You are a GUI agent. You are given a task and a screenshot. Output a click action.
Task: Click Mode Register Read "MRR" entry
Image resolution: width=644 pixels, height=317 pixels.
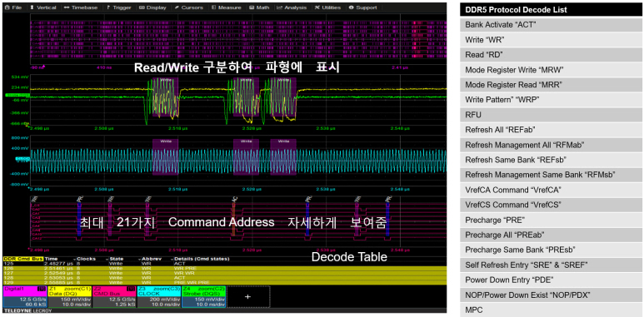pyautogui.click(x=552, y=85)
